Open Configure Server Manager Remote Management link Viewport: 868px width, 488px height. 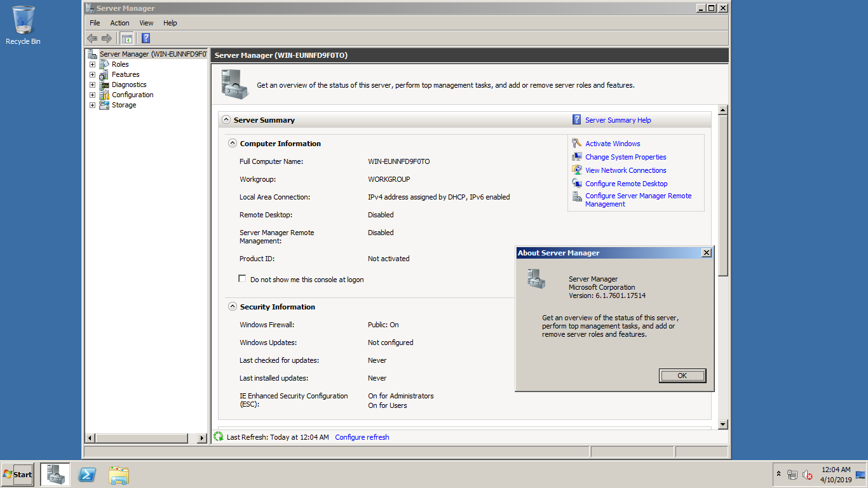[x=639, y=200]
